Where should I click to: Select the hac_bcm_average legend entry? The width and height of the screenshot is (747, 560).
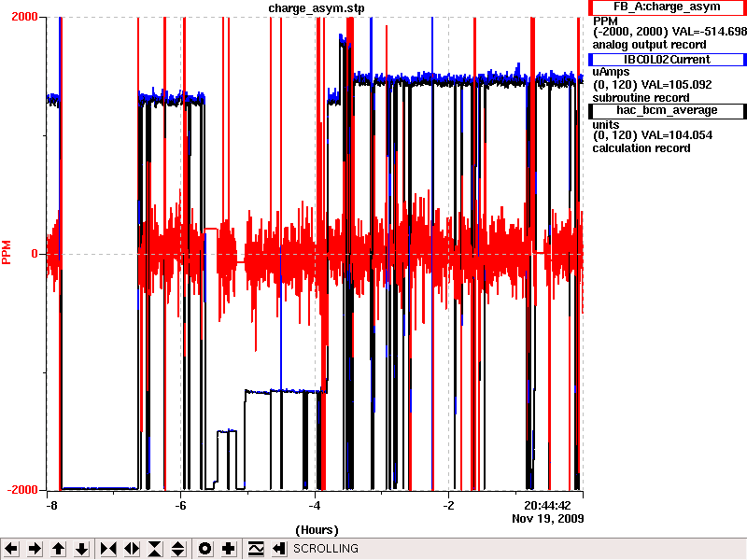tap(668, 111)
